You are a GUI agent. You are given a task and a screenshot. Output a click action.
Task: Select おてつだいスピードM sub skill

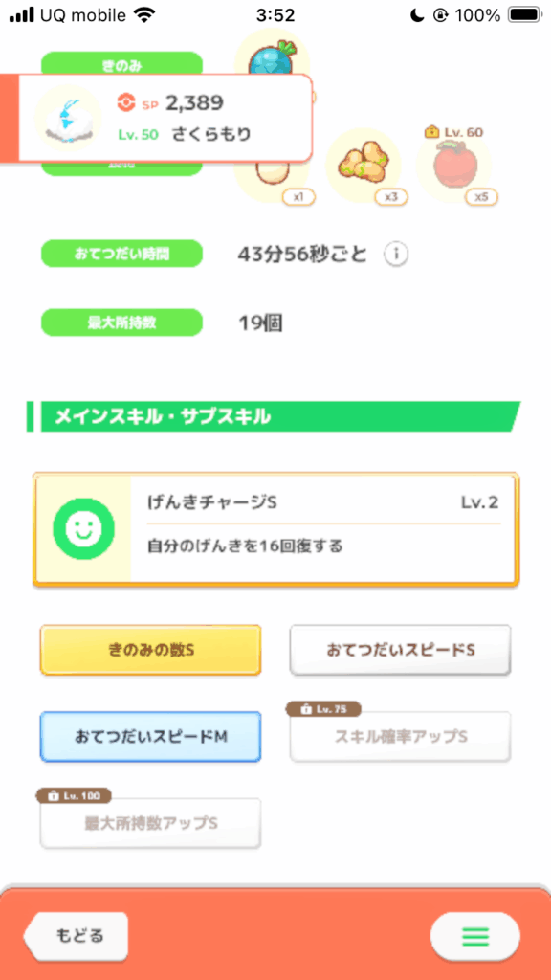pos(150,736)
